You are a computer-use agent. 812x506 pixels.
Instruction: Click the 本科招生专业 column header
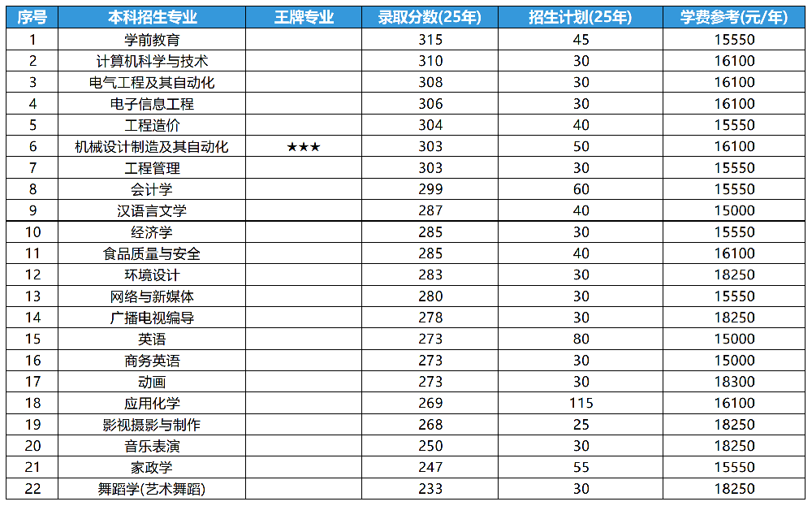click(x=152, y=18)
